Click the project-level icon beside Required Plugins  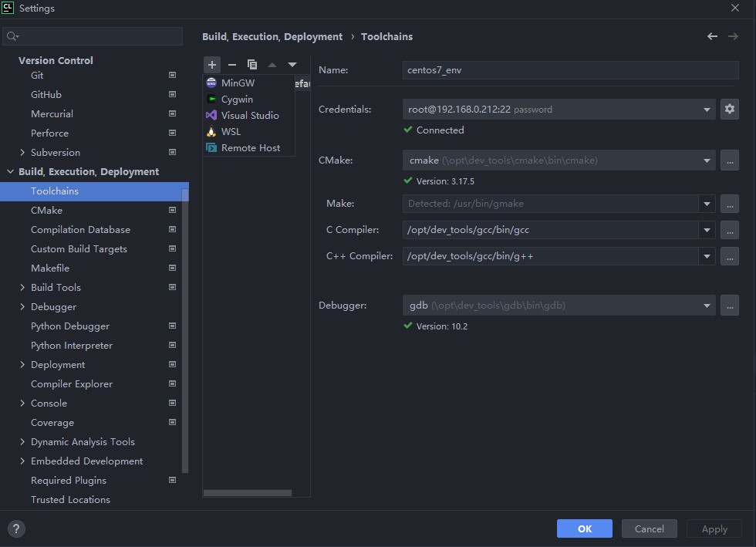coord(172,481)
